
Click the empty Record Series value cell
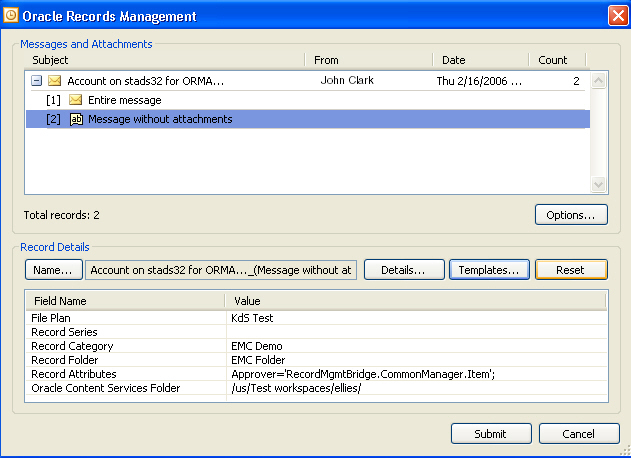(x=417, y=332)
